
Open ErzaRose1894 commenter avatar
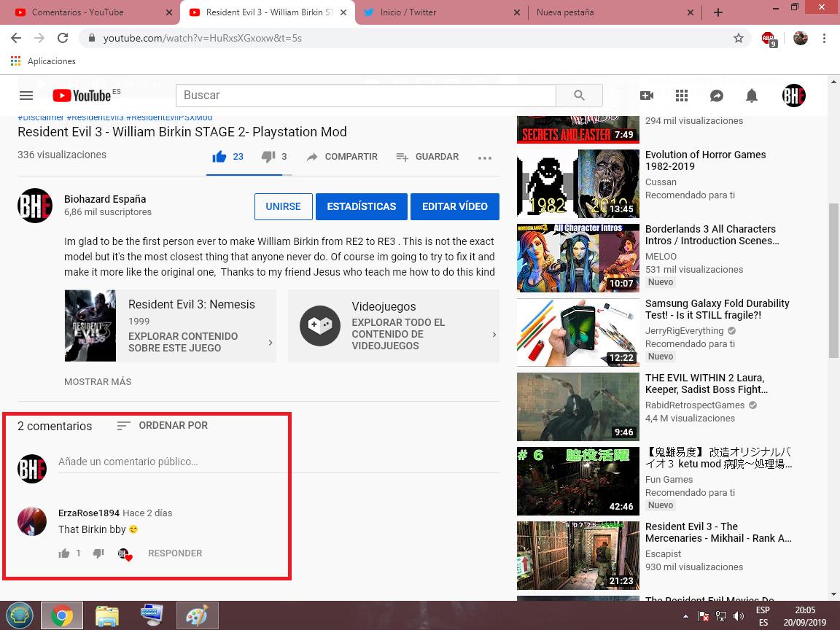(x=32, y=521)
